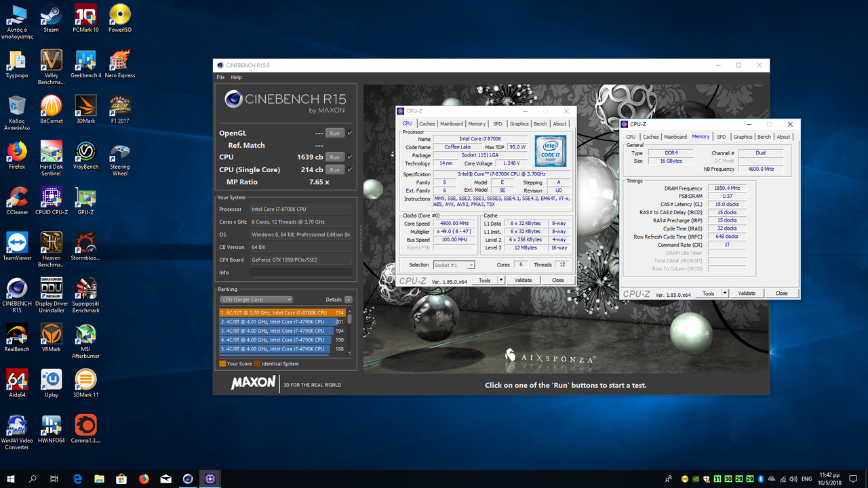Select ranking entry 2 at 4.01 GHz i7-4790K

[282, 322]
